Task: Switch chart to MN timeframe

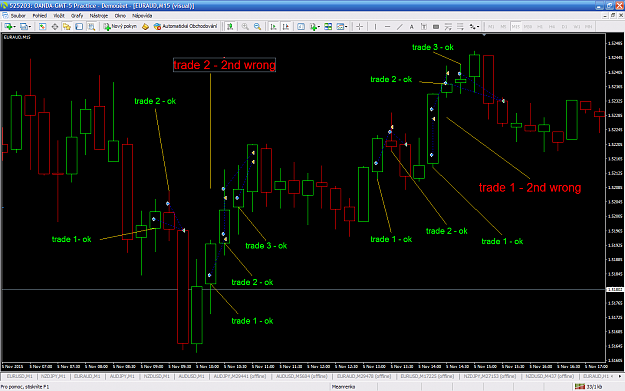Action: point(589,27)
